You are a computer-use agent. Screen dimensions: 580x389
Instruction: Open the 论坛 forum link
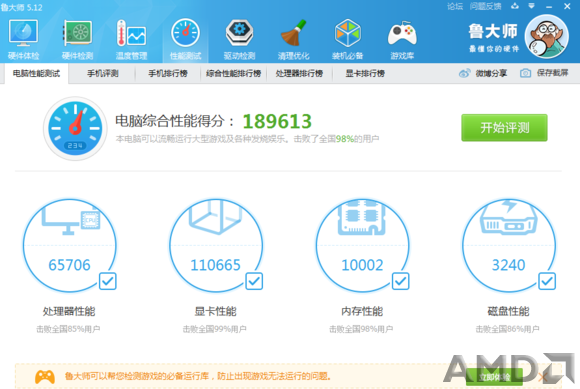(x=455, y=6)
